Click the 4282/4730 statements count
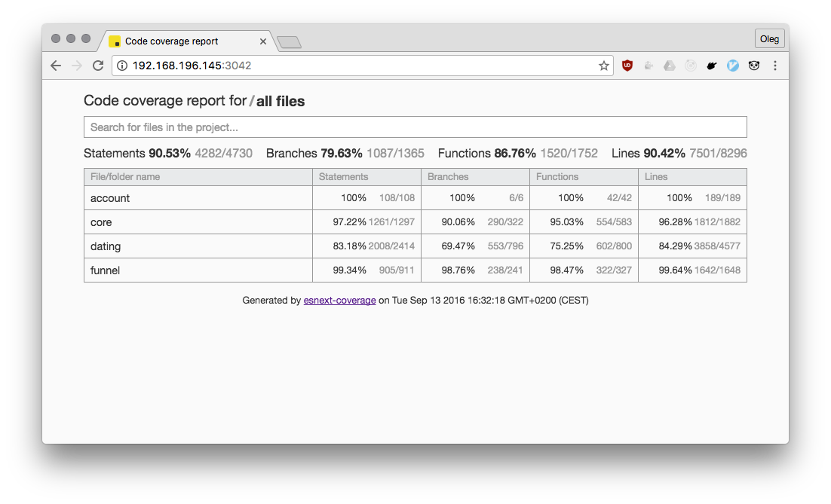The height and width of the screenshot is (504, 831). (x=224, y=154)
